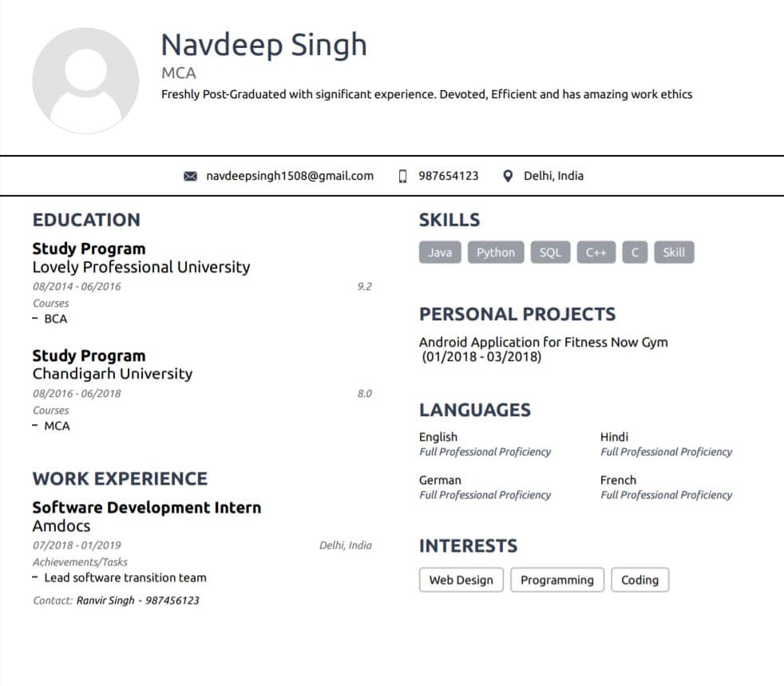
Task: Open the navdeepsingh1508@gmail.com email link
Action: point(290,176)
